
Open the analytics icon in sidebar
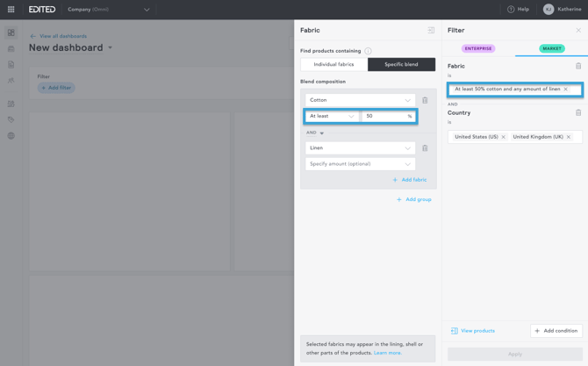click(11, 104)
